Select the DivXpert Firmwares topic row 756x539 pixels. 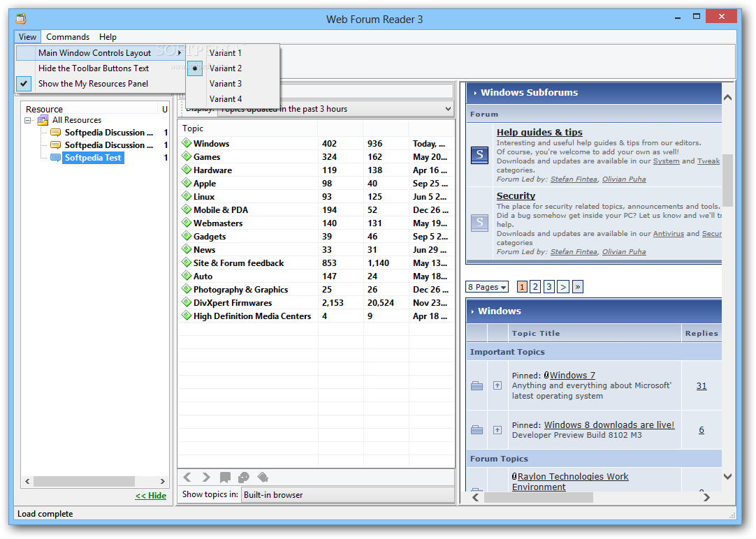point(316,302)
